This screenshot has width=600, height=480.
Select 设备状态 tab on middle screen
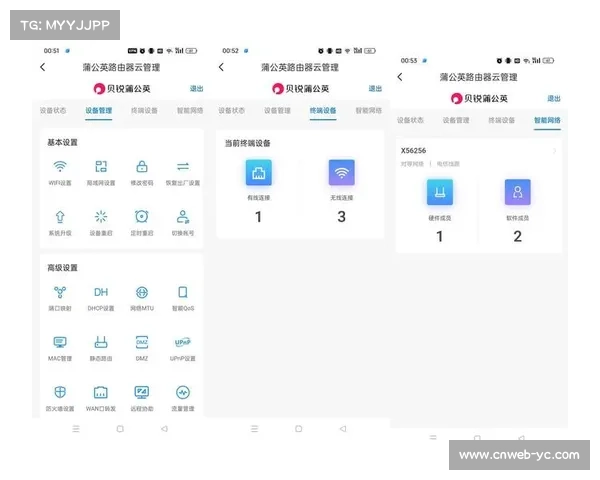coord(232,111)
